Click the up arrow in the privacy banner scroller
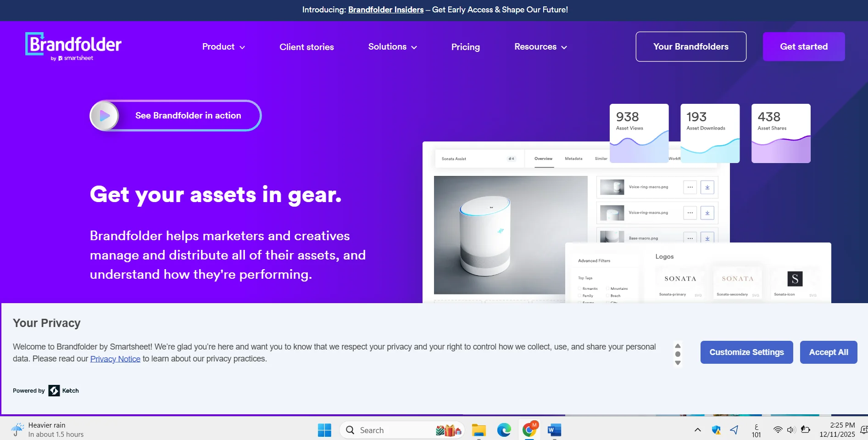The image size is (868, 440). coord(678,346)
